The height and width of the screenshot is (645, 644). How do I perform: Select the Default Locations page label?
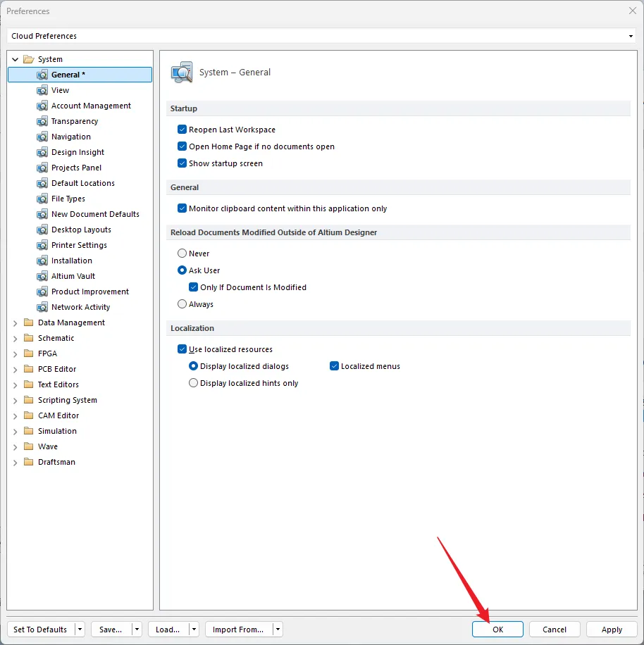coord(82,183)
